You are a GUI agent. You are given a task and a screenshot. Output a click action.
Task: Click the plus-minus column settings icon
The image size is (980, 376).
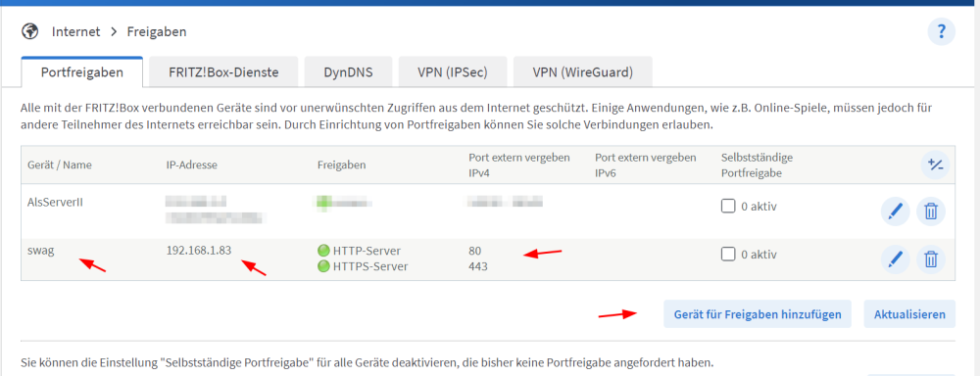click(935, 165)
